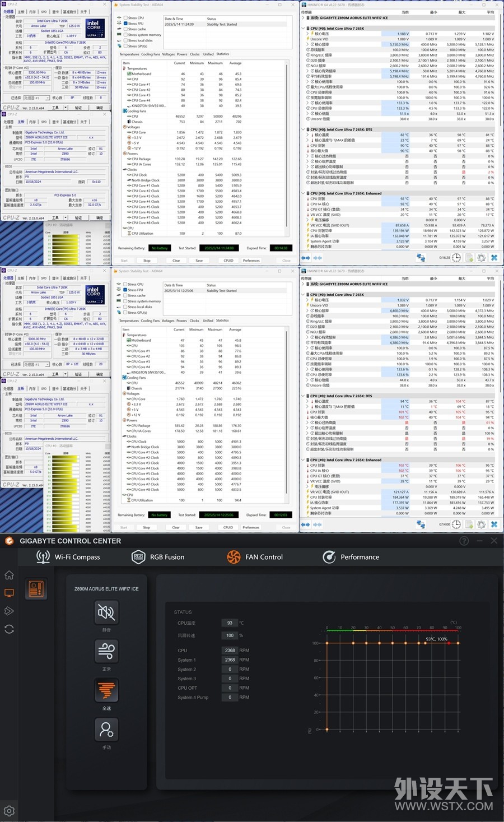
Task: Switch to Cooling Fans tab in AIDA64 started 11:24:09
Action: tap(151, 54)
